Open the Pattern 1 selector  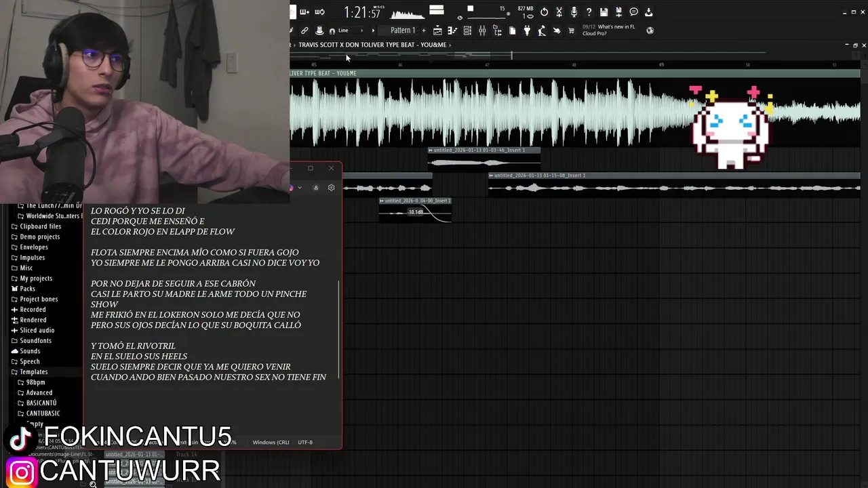pyautogui.click(x=402, y=30)
